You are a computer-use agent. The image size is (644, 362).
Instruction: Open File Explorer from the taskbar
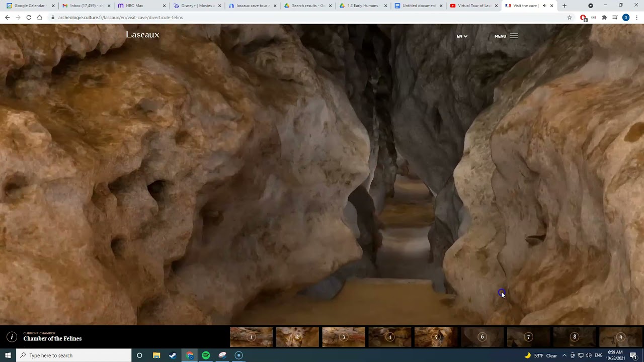(156, 355)
